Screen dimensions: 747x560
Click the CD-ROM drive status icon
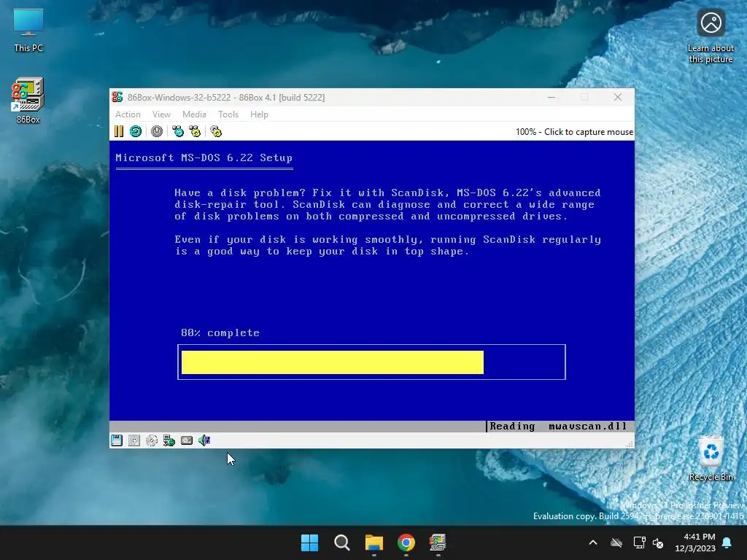click(x=152, y=440)
